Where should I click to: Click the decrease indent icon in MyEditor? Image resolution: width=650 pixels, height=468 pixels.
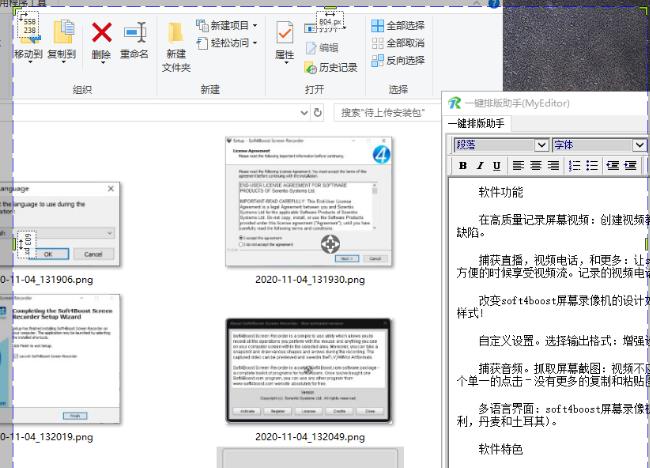[613, 166]
